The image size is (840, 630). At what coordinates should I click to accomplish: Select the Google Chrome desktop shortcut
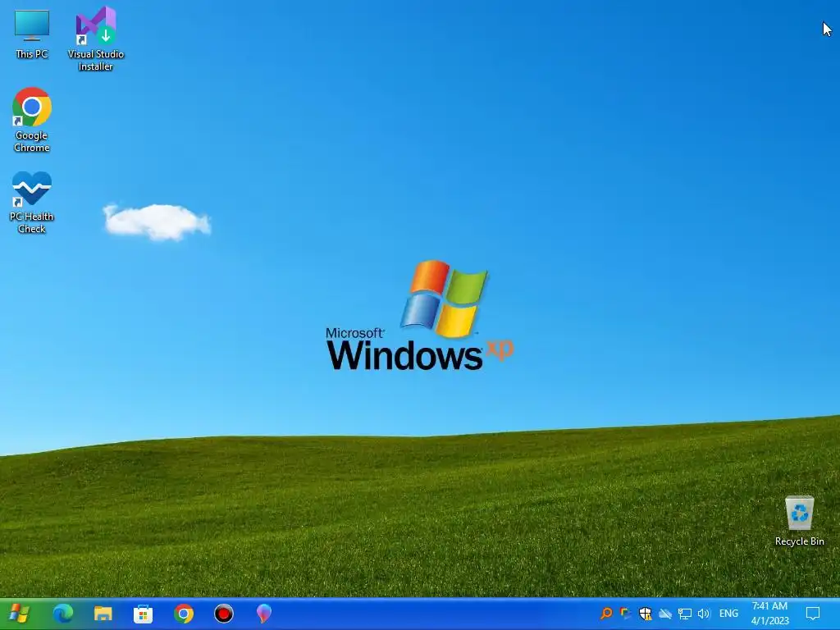[32, 119]
